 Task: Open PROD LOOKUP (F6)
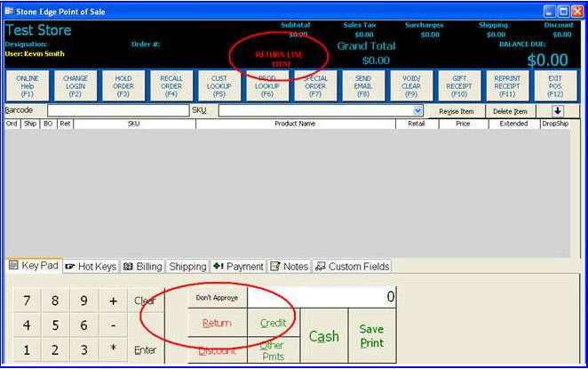click(x=267, y=86)
